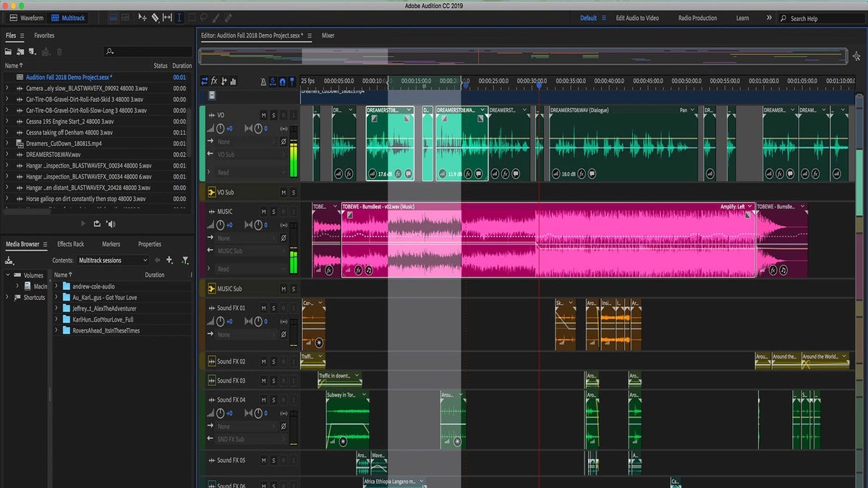Viewport: 868px width, 488px height.
Task: Toggle snapping with the magnet icon
Action: [283, 82]
